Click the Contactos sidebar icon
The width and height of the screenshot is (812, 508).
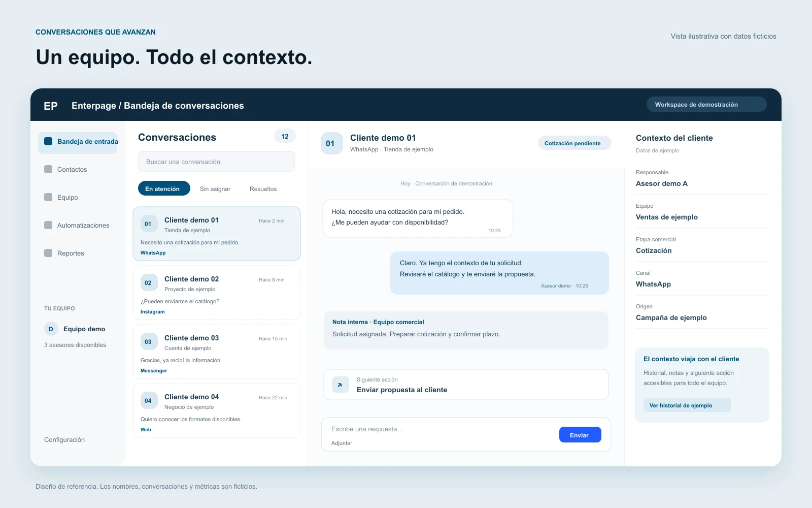48,169
